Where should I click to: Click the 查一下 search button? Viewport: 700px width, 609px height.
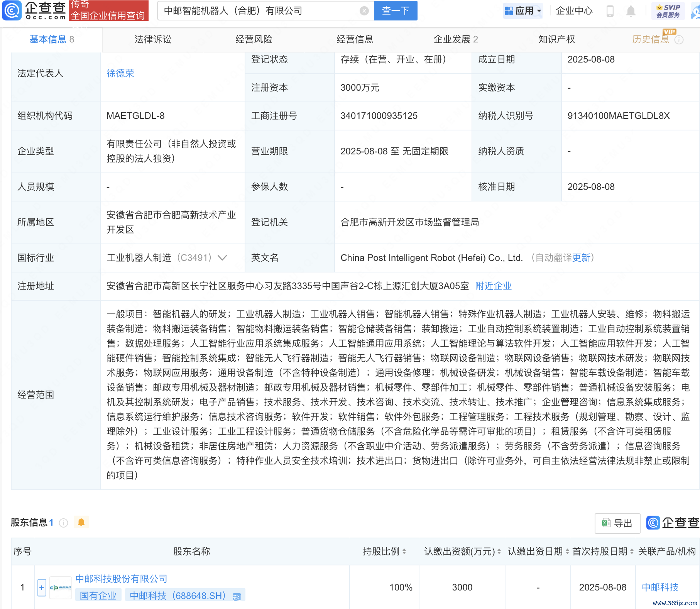(396, 11)
